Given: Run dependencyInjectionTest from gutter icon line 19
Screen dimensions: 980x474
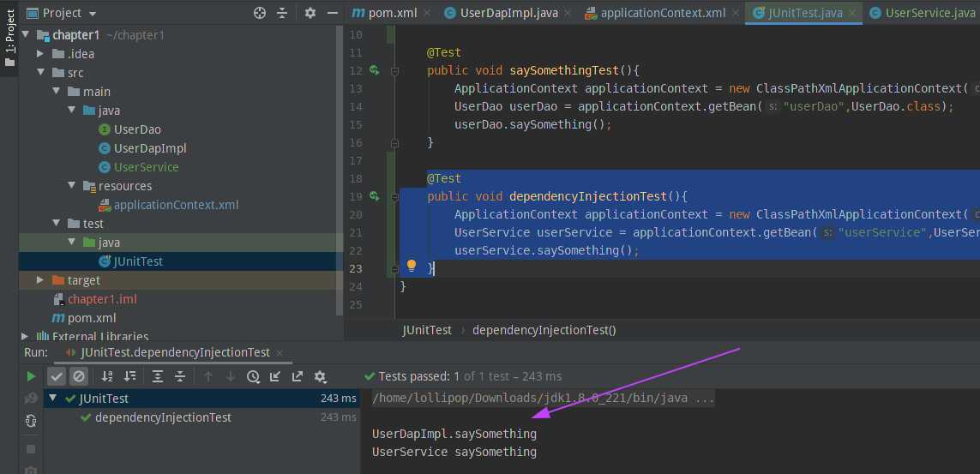Looking at the screenshot, I should [375, 196].
